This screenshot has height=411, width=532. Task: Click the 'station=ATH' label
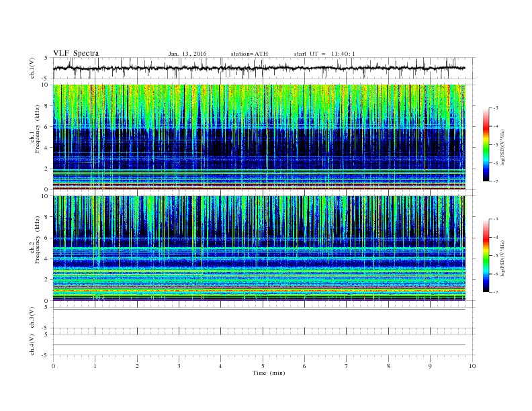(x=249, y=54)
